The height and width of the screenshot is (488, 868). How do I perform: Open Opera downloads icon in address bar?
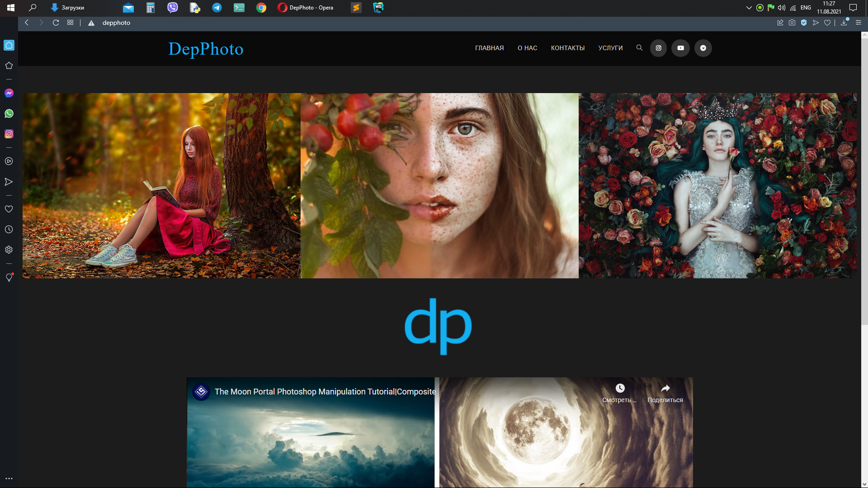point(844,23)
